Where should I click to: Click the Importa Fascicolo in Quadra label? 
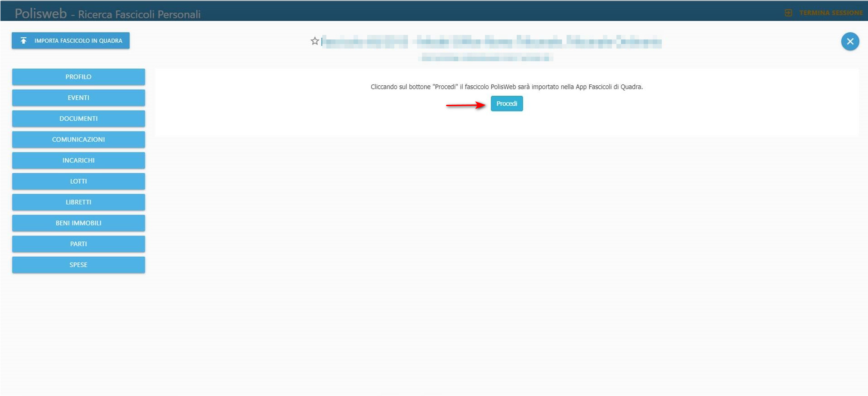click(78, 41)
